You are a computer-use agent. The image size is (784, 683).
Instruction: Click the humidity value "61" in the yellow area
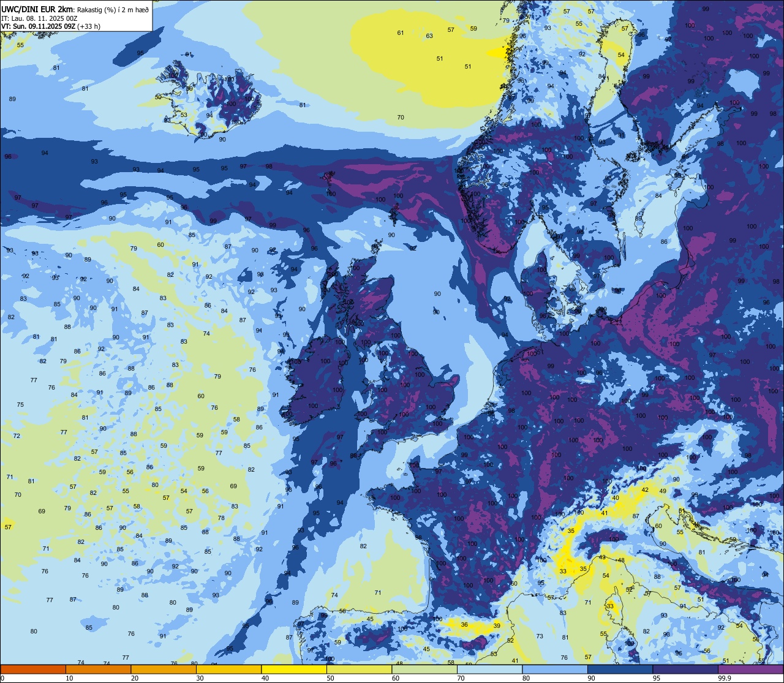[x=401, y=33]
